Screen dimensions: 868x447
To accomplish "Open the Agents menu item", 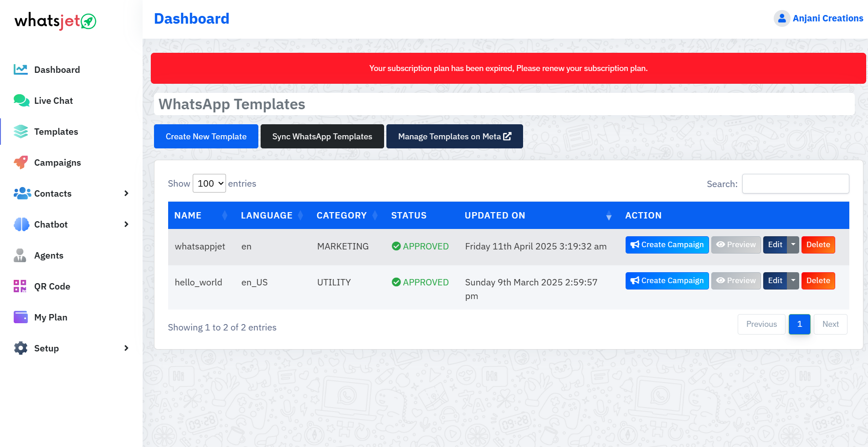I will (x=49, y=255).
